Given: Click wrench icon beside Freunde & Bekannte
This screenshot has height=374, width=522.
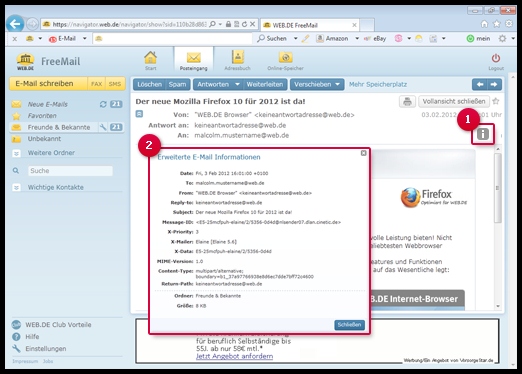Looking at the screenshot, I should pyautogui.click(x=103, y=127).
